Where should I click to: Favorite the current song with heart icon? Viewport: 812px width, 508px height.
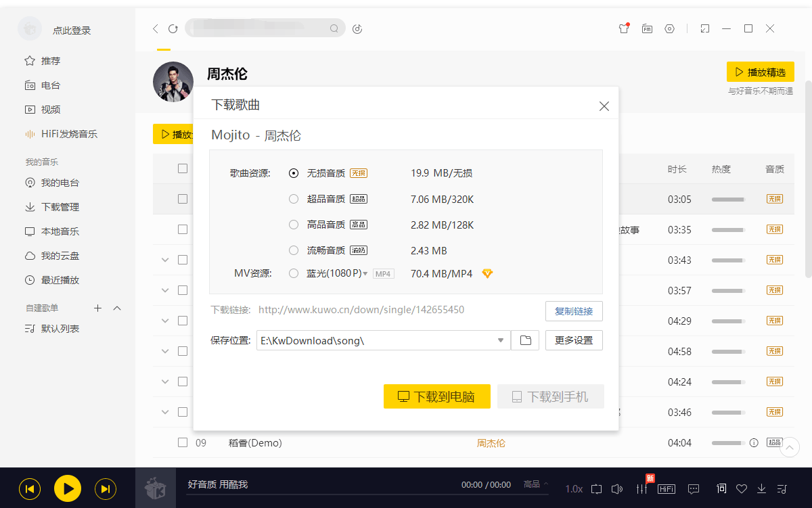pyautogui.click(x=742, y=488)
